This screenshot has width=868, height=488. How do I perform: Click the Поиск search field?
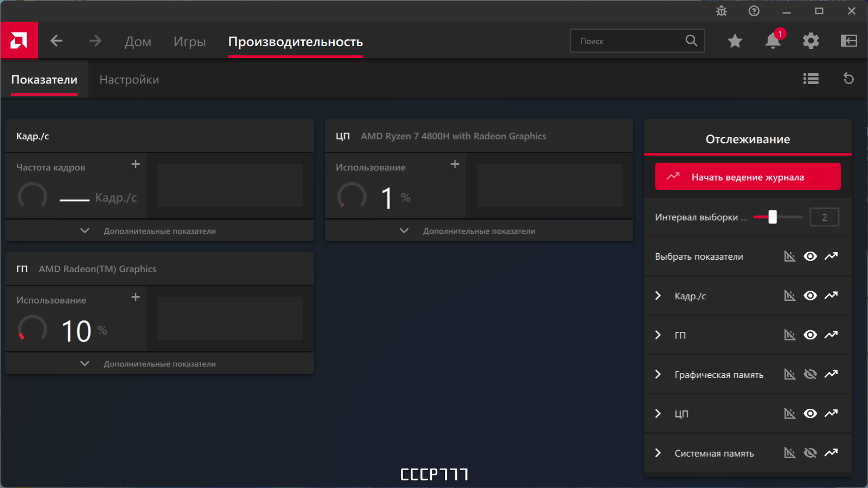click(629, 41)
